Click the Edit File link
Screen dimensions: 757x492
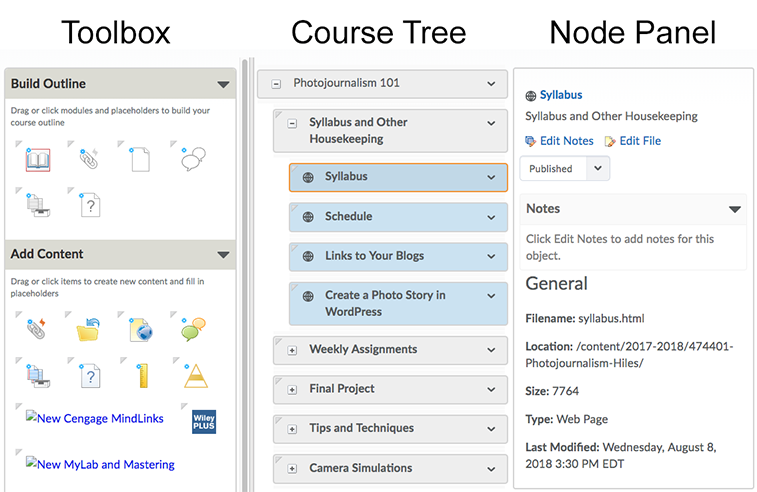point(639,141)
